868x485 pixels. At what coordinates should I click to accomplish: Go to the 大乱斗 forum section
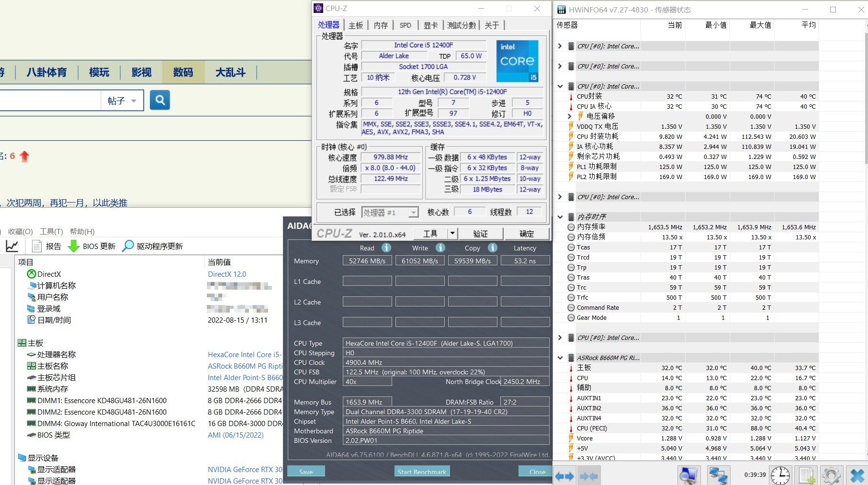pos(230,72)
